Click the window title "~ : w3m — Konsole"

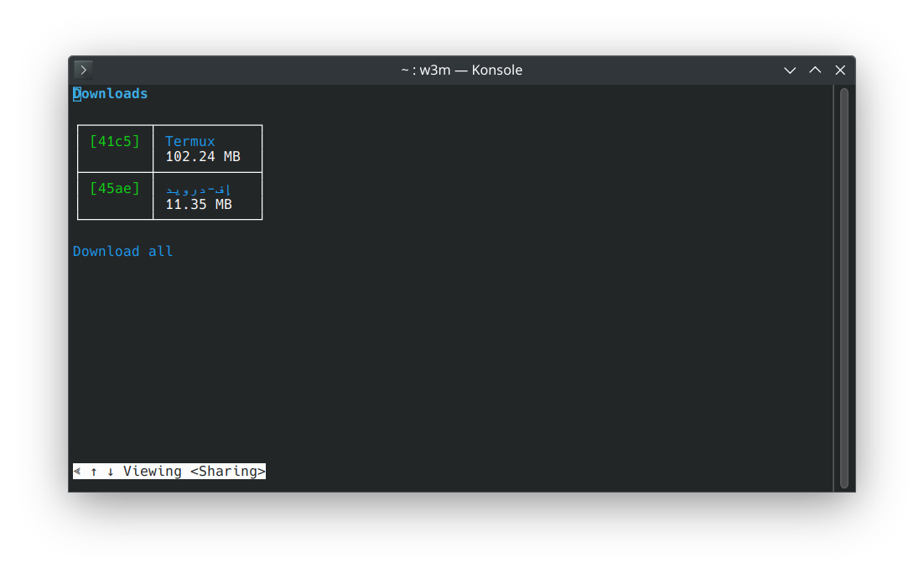click(462, 70)
